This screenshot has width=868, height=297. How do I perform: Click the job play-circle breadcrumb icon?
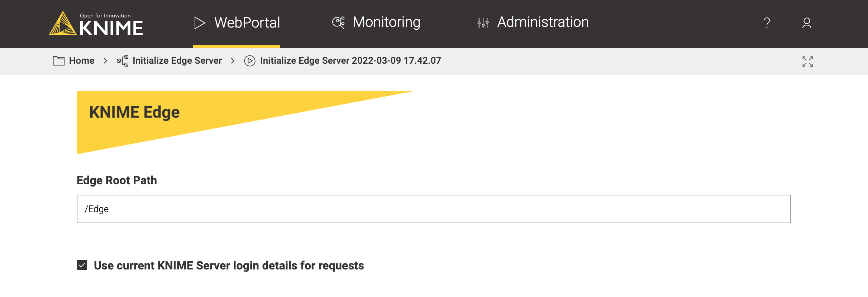250,61
